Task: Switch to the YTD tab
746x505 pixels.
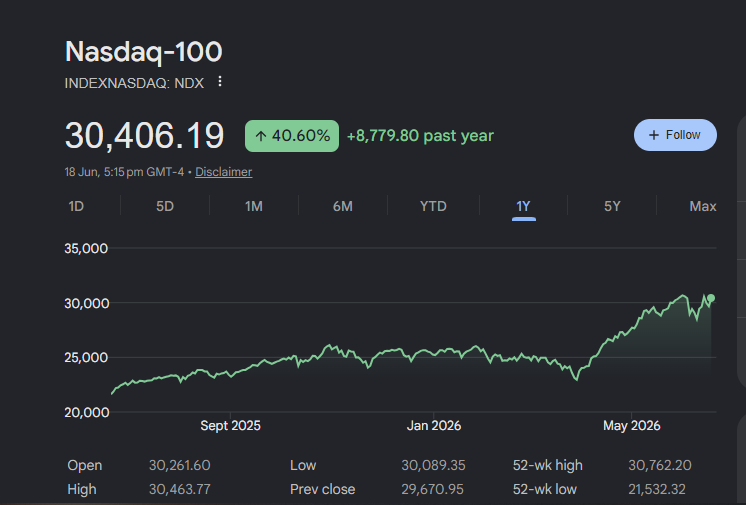Action: [x=433, y=206]
